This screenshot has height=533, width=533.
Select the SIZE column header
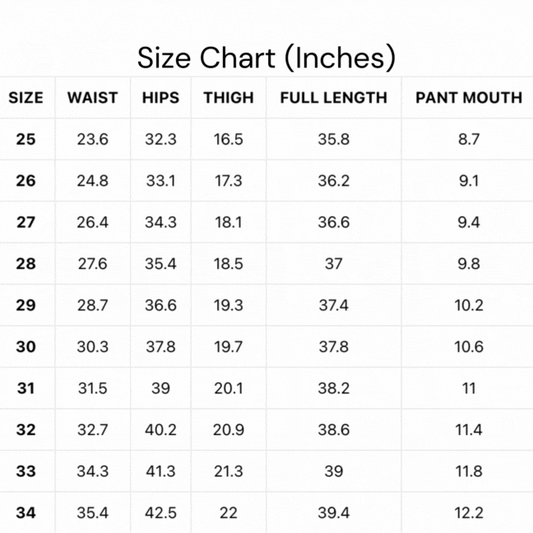[26, 98]
